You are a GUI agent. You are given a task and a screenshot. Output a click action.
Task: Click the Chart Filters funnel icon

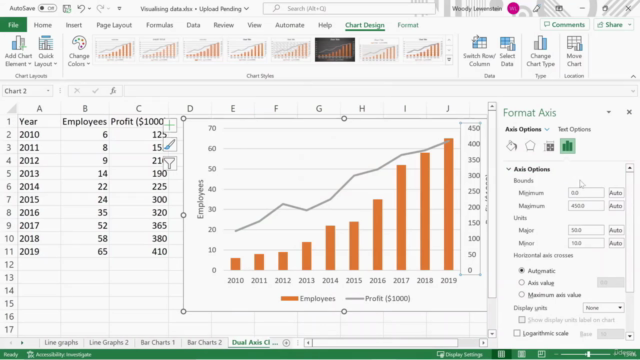(x=169, y=163)
